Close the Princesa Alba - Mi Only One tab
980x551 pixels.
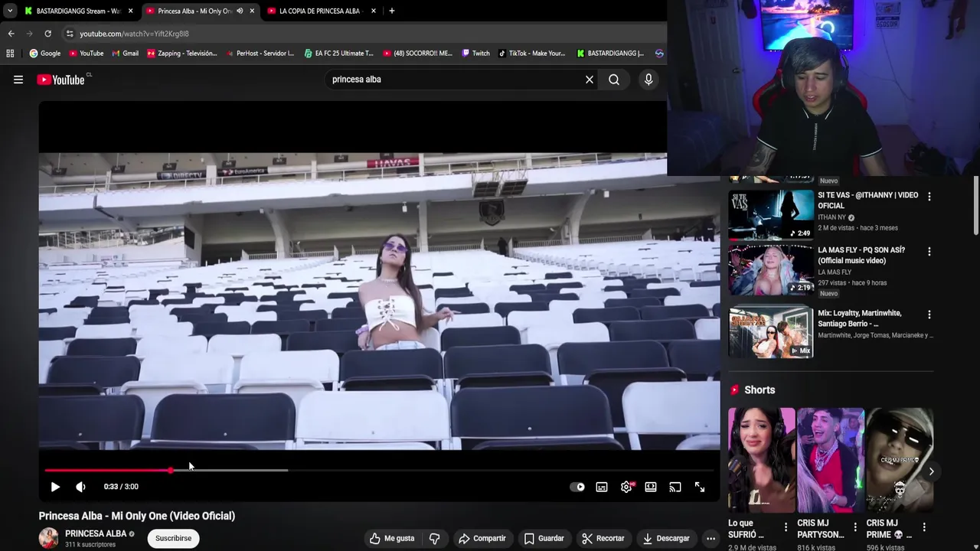[x=252, y=11]
